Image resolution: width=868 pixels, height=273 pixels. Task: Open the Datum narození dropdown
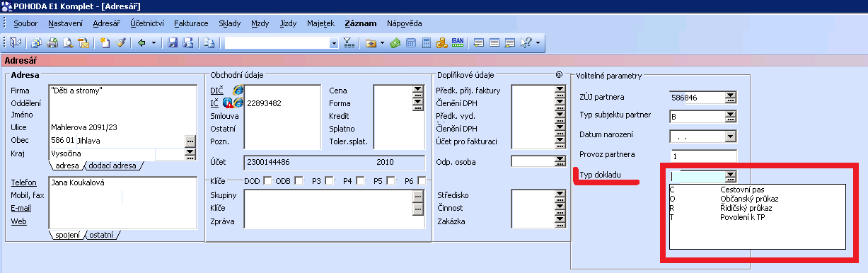(731, 136)
